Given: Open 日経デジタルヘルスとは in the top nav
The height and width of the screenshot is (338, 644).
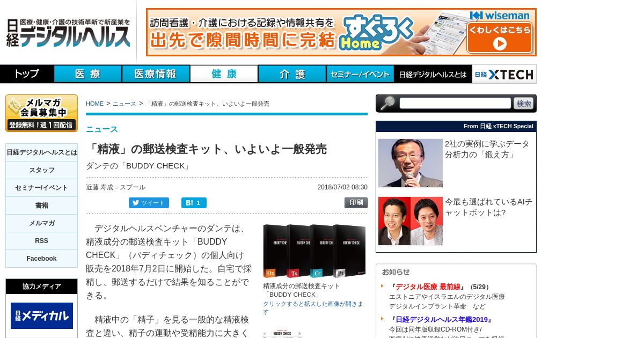Looking at the screenshot, I should tap(433, 74).
